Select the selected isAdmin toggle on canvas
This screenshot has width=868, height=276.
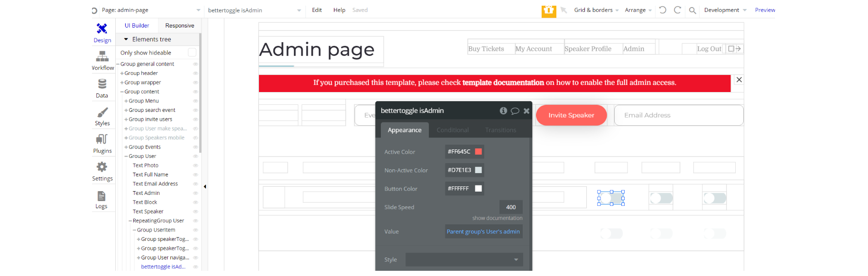[611, 198]
